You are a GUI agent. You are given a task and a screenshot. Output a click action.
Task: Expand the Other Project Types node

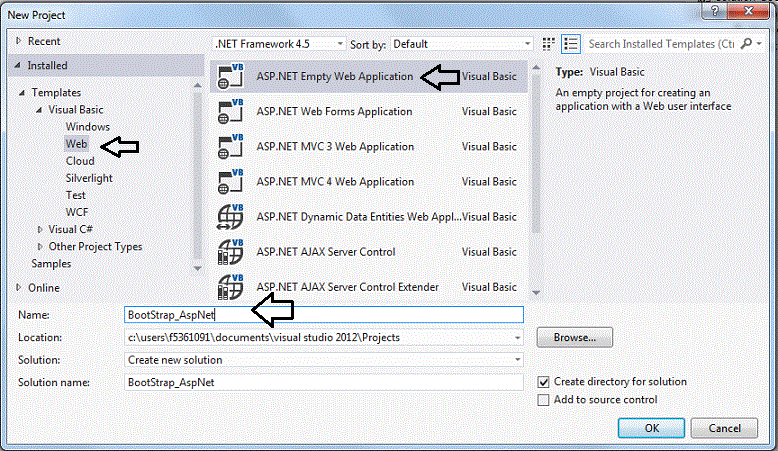coord(40,247)
